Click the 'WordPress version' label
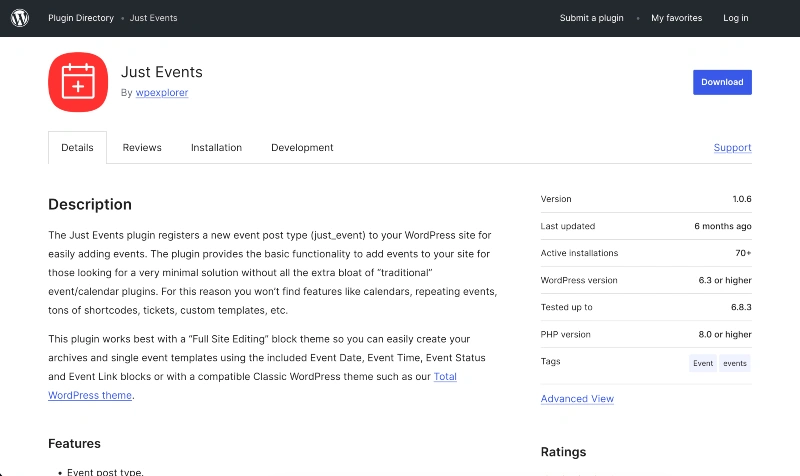This screenshot has width=800, height=476. (x=579, y=280)
